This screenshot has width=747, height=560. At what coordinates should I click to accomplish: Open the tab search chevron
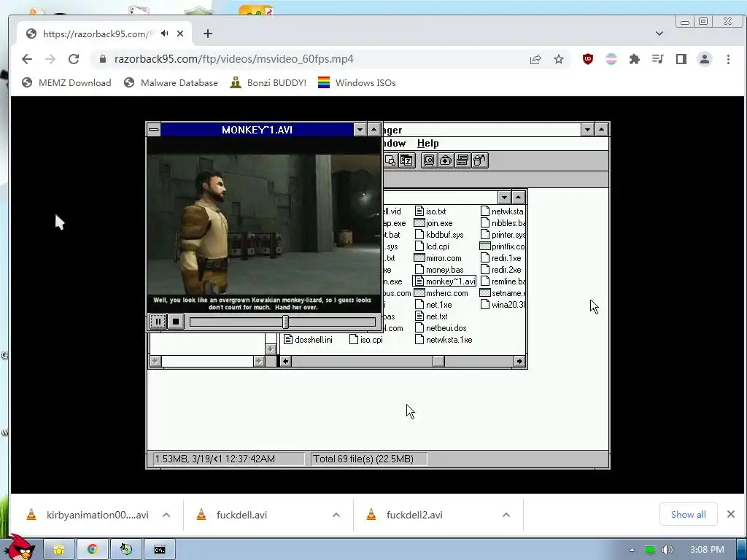click(x=659, y=34)
